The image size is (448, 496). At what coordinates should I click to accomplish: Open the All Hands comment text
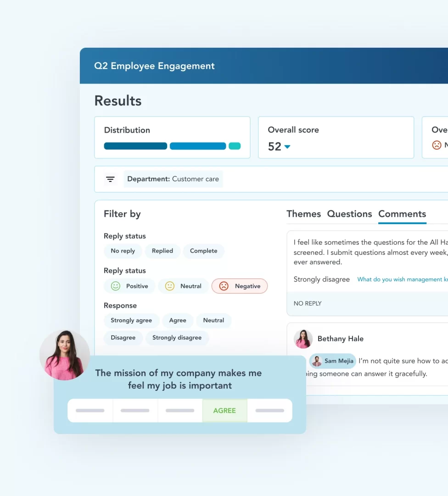coord(370,252)
